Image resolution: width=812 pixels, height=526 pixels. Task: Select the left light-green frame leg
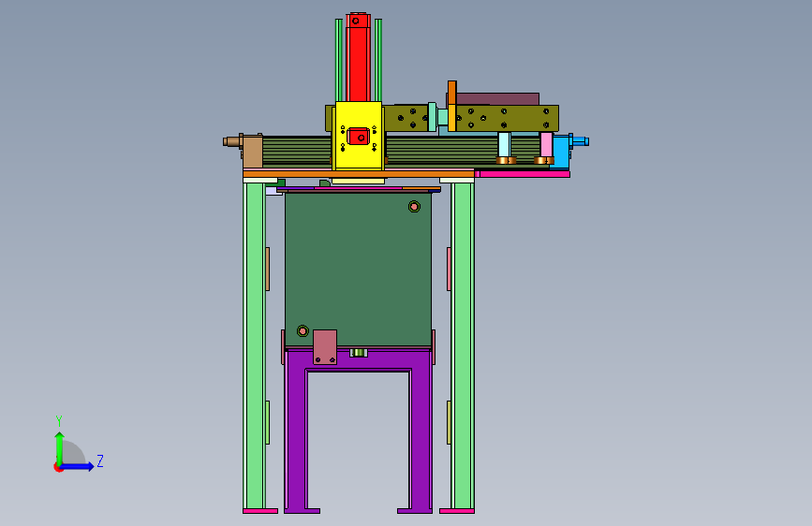point(254,344)
